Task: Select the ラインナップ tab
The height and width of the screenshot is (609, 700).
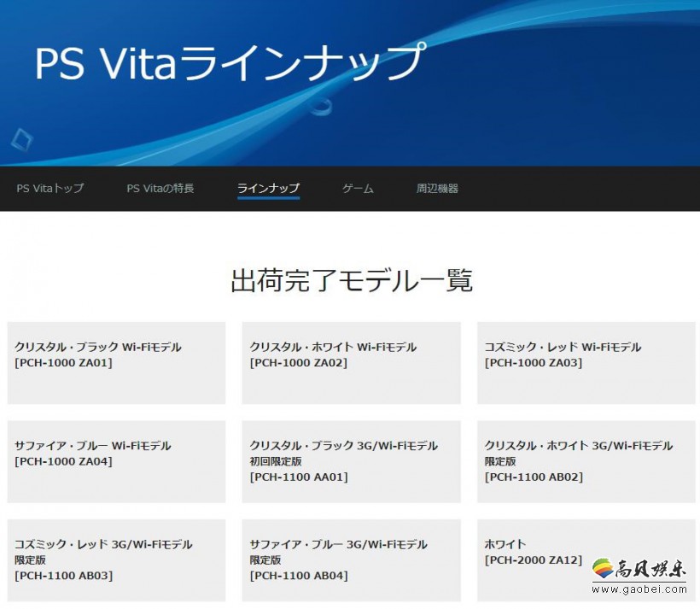Action: click(x=268, y=188)
